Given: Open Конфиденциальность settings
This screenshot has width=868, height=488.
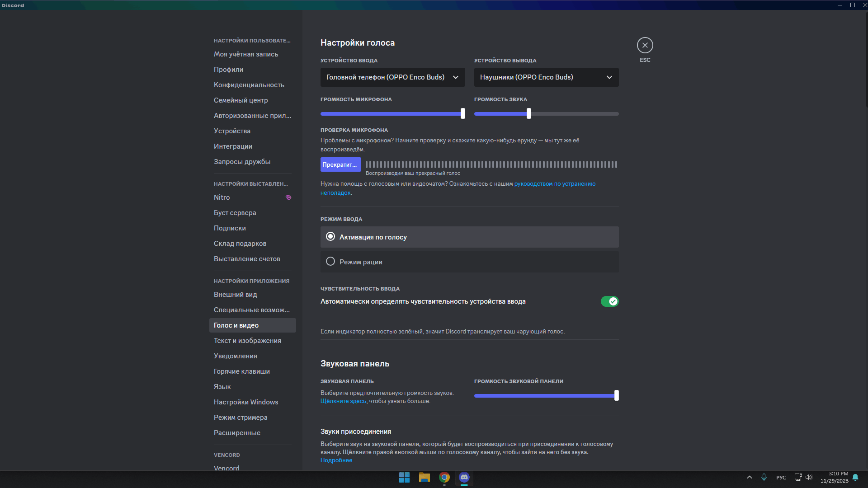Looking at the screenshot, I should (252, 85).
